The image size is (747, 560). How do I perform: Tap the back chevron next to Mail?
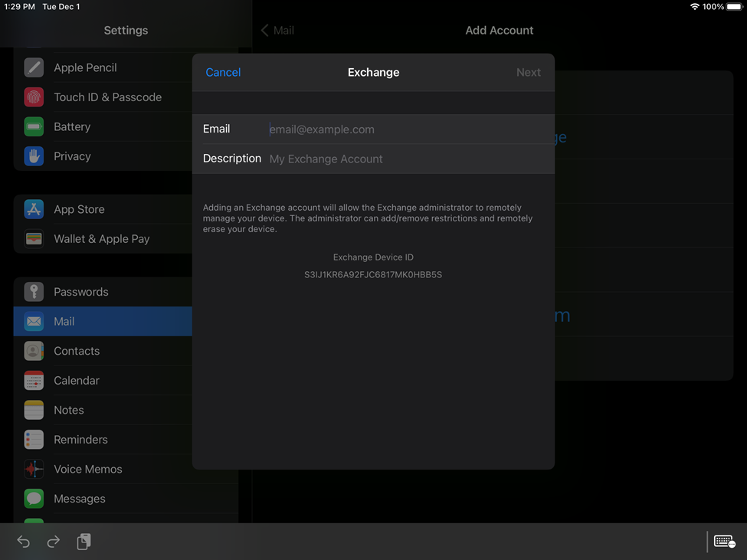(265, 31)
